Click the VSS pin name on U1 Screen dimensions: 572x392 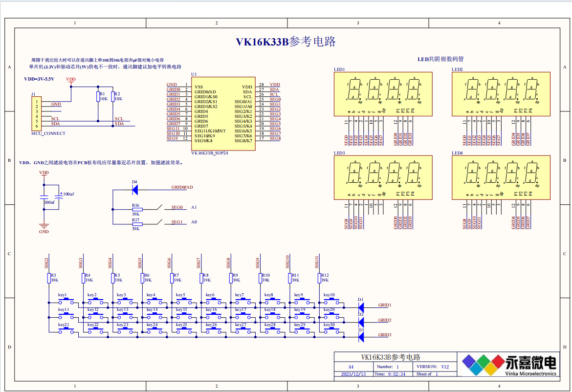199,87
